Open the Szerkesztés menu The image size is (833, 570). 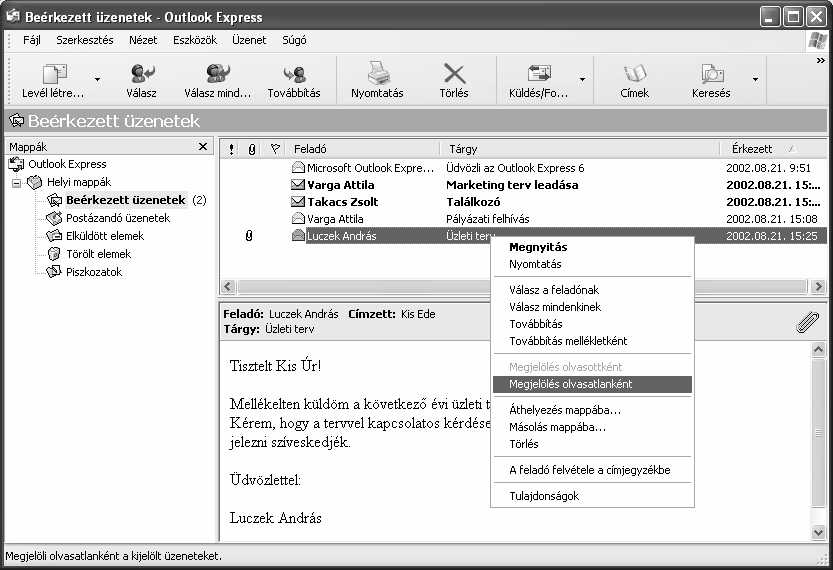pos(84,40)
